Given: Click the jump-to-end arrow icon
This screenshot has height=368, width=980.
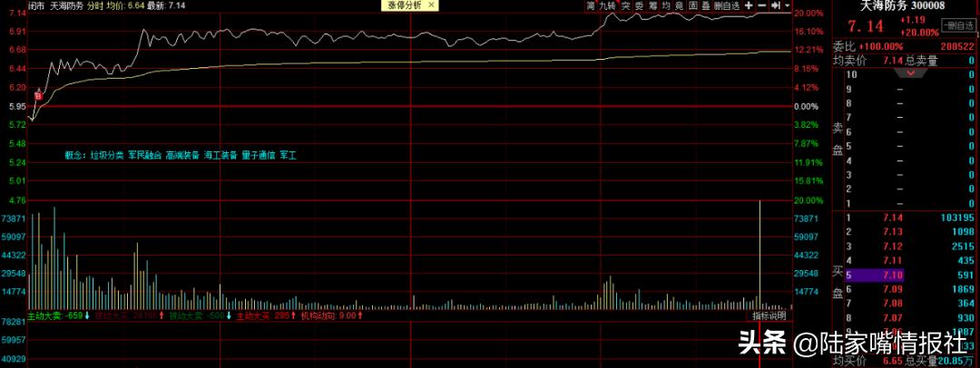Looking at the screenshot, I should 776,5.
